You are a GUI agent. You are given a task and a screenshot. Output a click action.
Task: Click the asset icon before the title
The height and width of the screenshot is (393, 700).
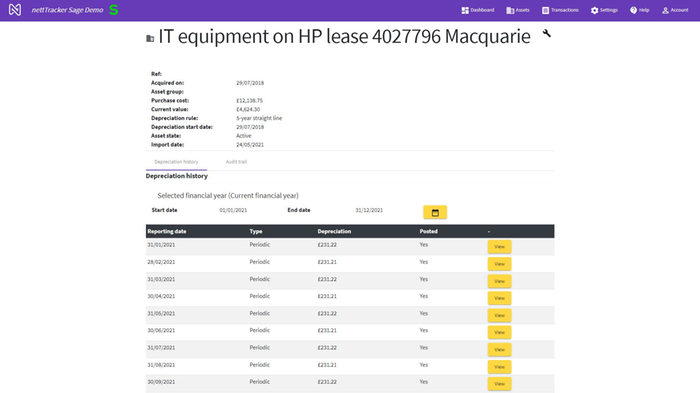(150, 39)
